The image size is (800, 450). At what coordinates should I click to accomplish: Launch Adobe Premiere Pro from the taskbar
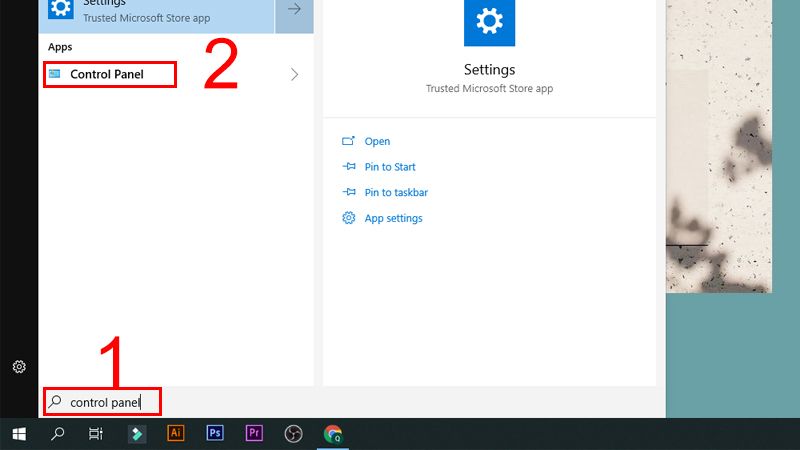[x=254, y=434]
